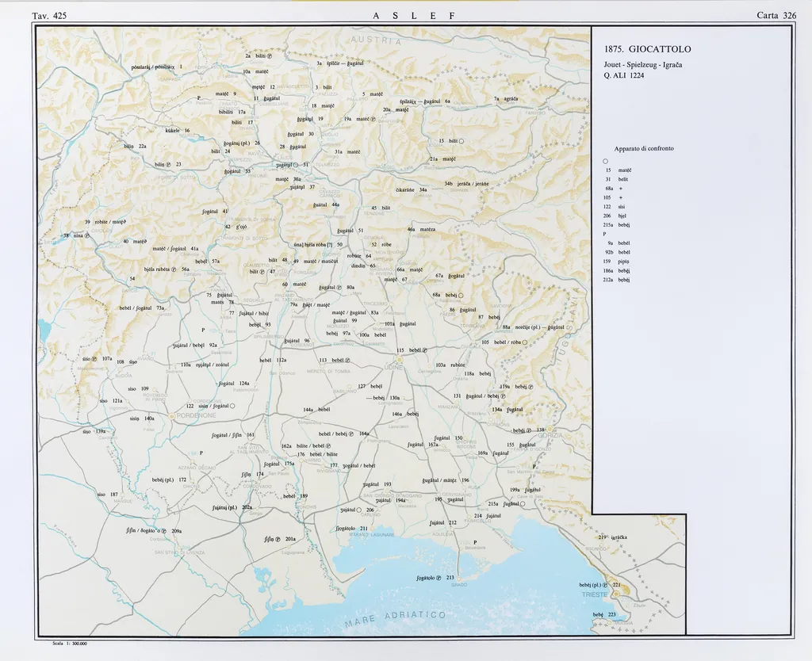Click the Carta 326 page label

click(776, 15)
